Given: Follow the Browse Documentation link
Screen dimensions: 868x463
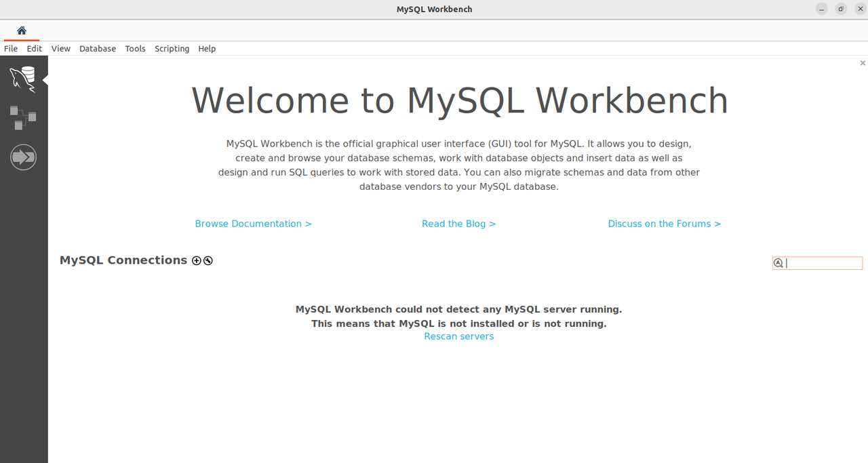Looking at the screenshot, I should [x=254, y=224].
